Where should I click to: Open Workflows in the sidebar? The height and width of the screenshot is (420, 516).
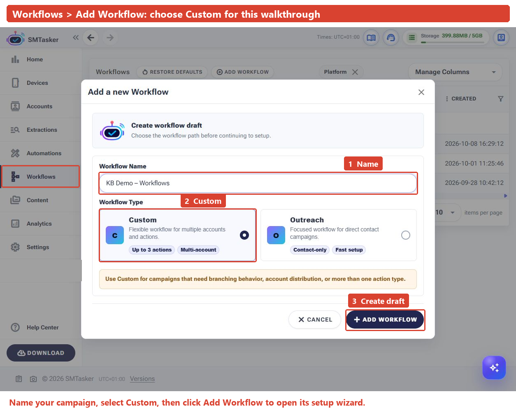click(x=41, y=177)
